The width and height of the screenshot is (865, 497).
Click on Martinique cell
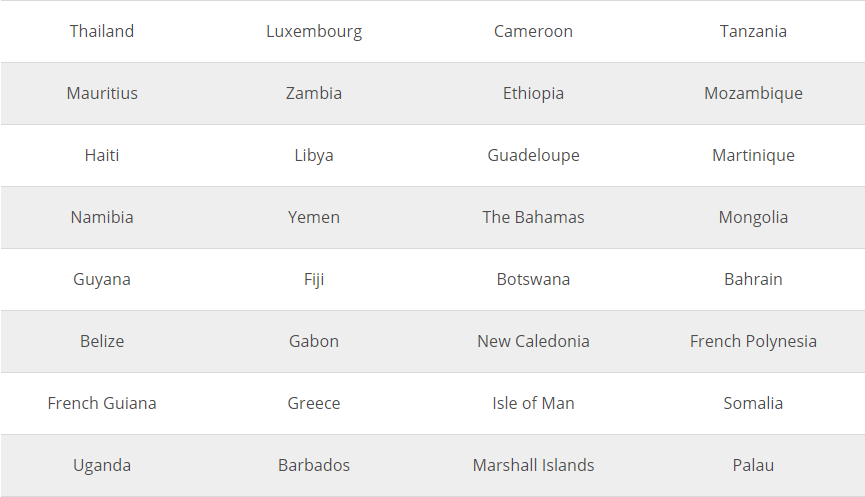click(753, 155)
